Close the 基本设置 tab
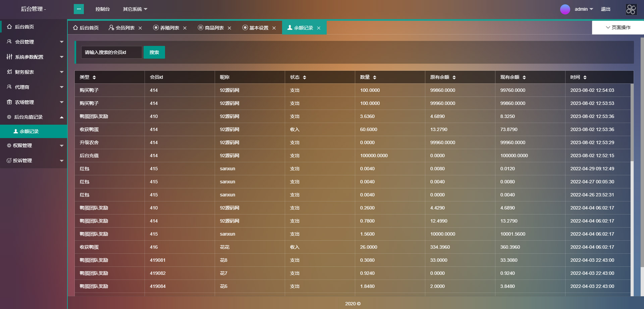Viewport: 644px width, 309px height. [x=274, y=28]
